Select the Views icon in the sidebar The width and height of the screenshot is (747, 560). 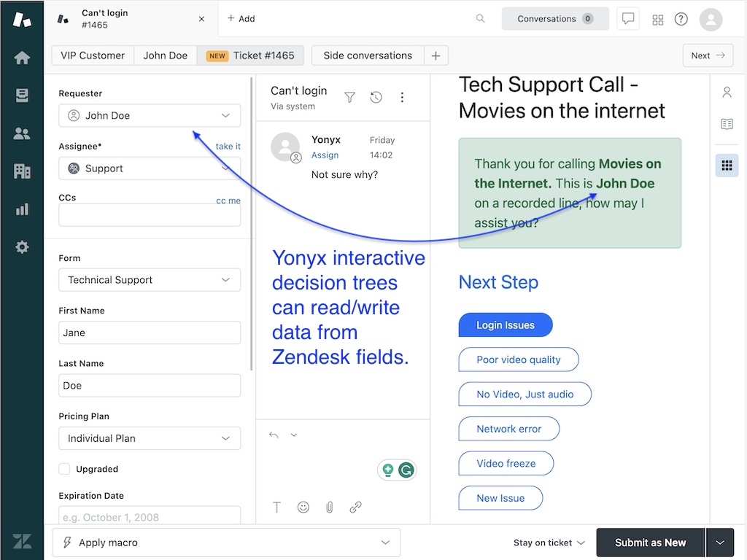click(x=22, y=95)
